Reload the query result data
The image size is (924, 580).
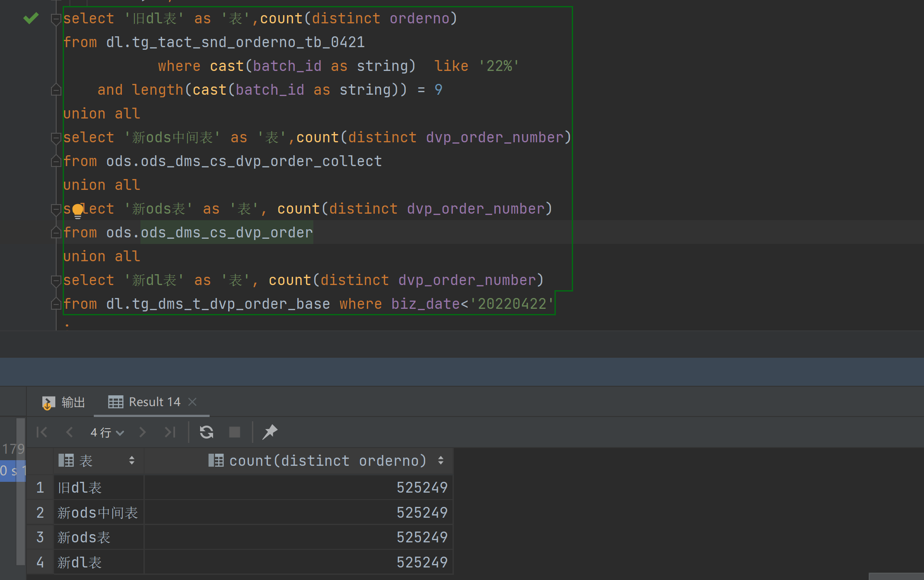coord(207,432)
